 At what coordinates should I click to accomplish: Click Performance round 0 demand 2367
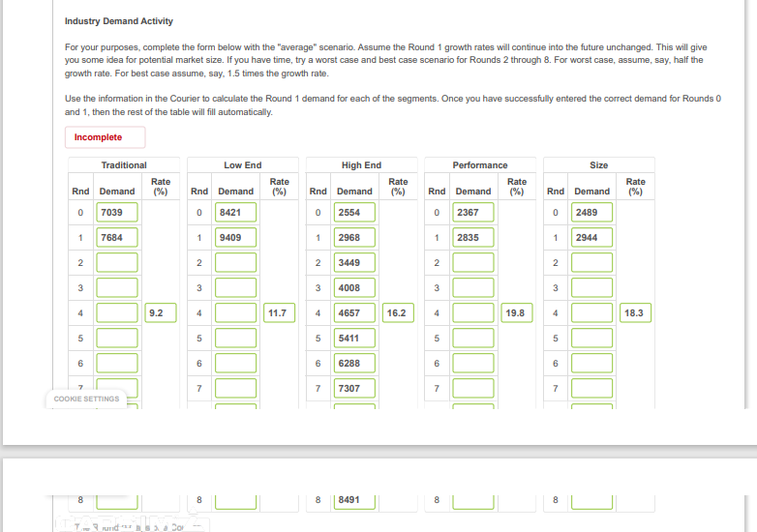pos(473,212)
